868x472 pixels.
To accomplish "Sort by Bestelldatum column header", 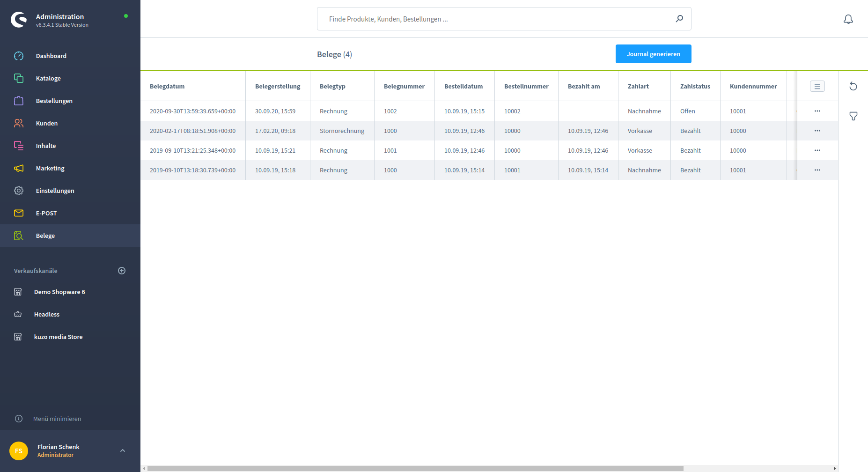I will 463,86.
